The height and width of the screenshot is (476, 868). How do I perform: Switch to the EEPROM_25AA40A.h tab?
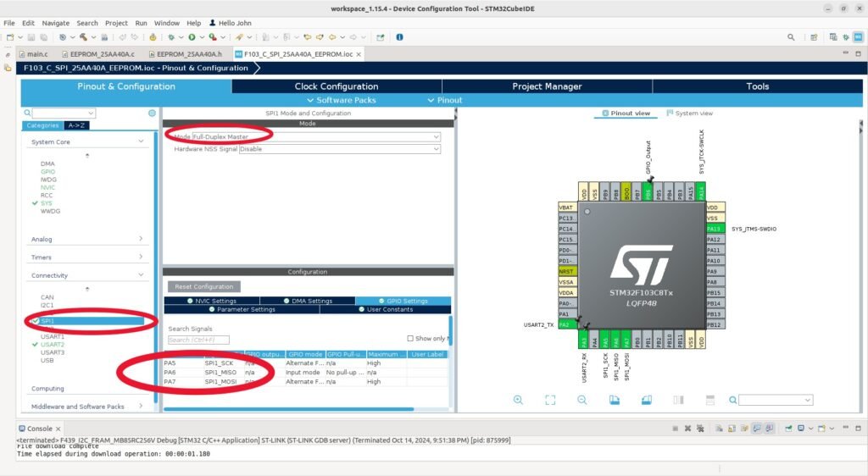coord(186,54)
